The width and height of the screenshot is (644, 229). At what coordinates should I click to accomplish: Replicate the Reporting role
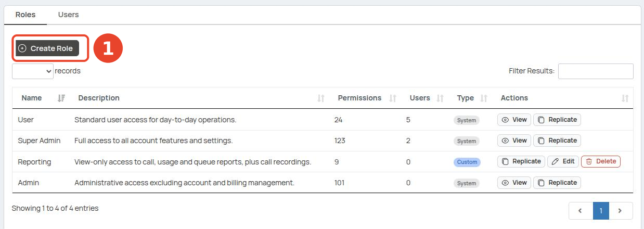pyautogui.click(x=521, y=161)
